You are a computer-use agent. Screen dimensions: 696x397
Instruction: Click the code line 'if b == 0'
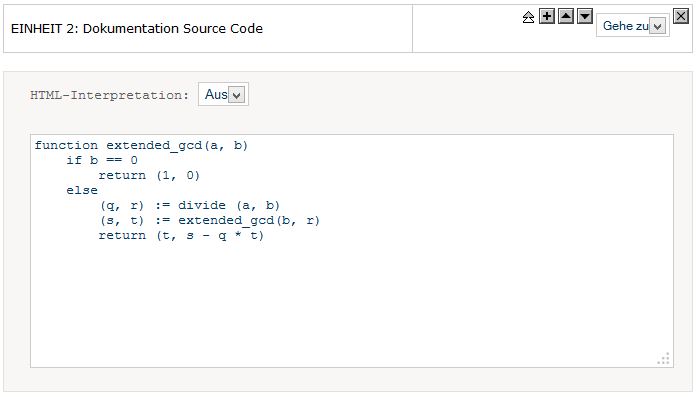point(102,160)
